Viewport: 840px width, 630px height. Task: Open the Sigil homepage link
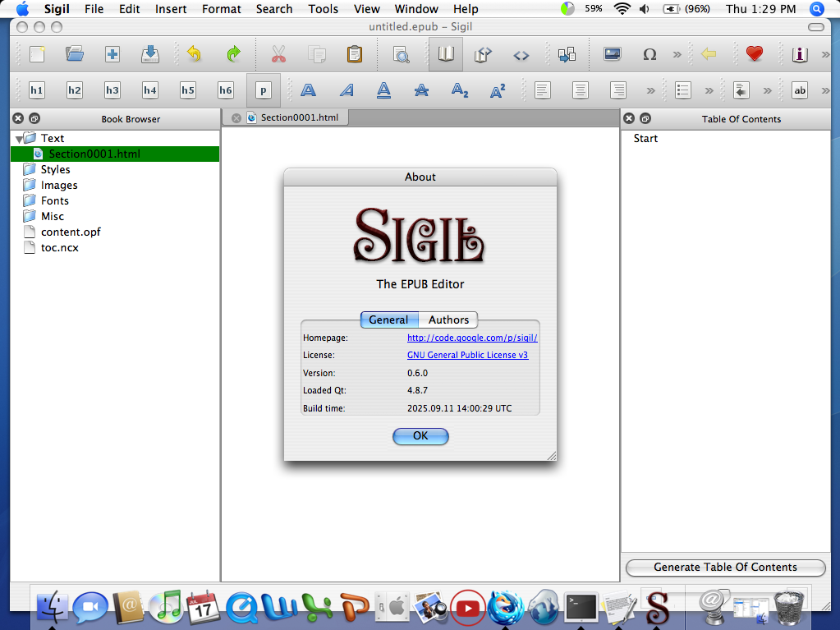click(472, 338)
